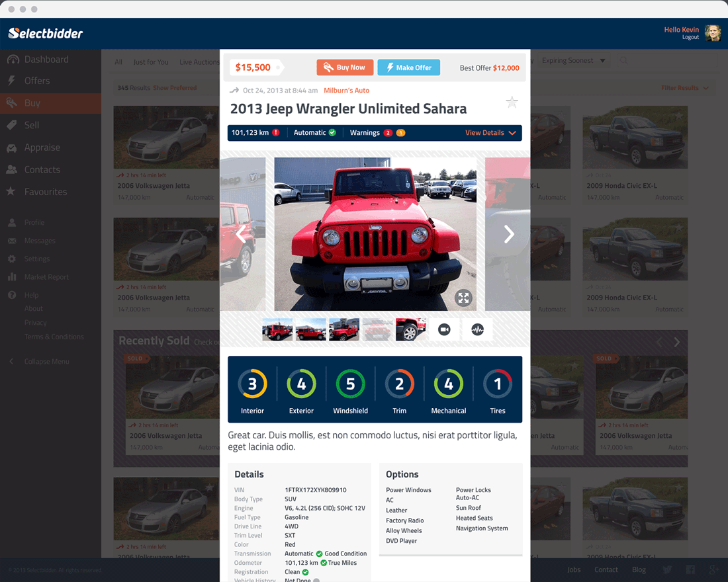Expand the Filter Results dropdown

tap(684, 88)
